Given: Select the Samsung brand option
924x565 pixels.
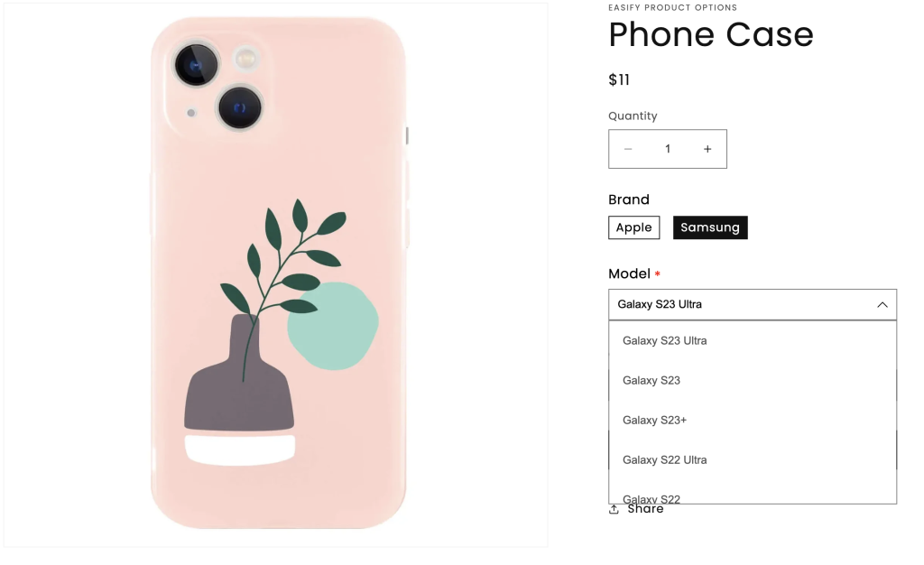Looking at the screenshot, I should point(710,227).
